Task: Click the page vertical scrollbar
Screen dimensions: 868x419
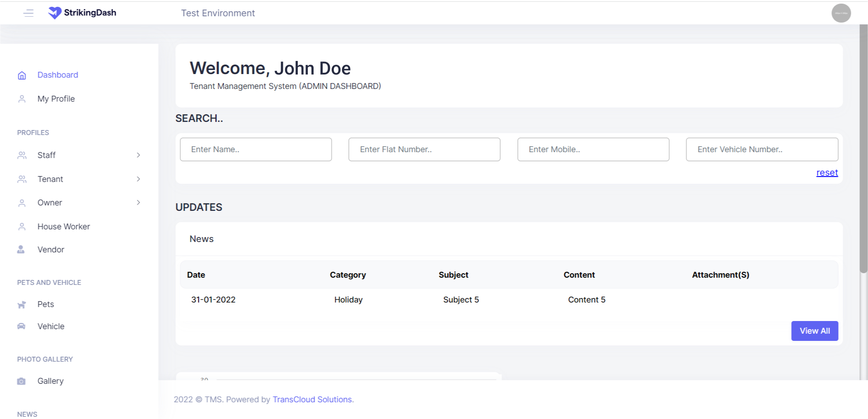Action: pos(863,149)
